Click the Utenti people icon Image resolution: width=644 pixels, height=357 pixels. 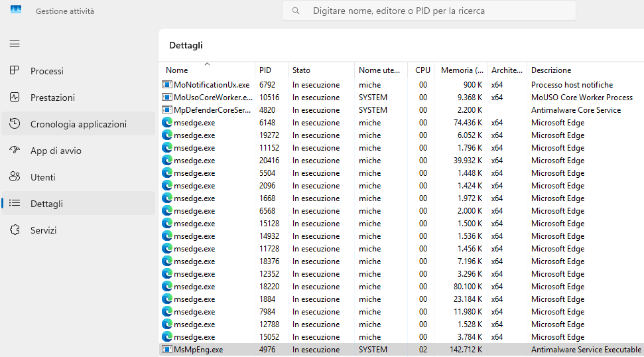pos(15,177)
